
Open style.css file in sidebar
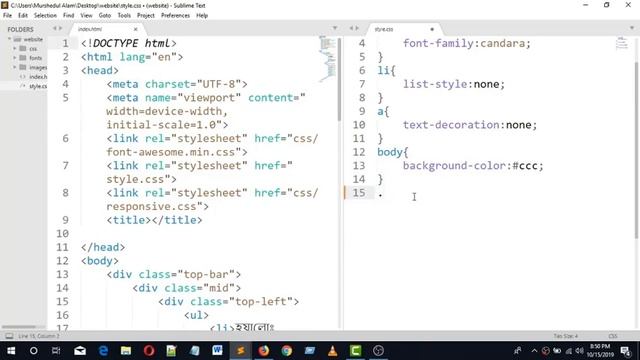click(x=38, y=86)
